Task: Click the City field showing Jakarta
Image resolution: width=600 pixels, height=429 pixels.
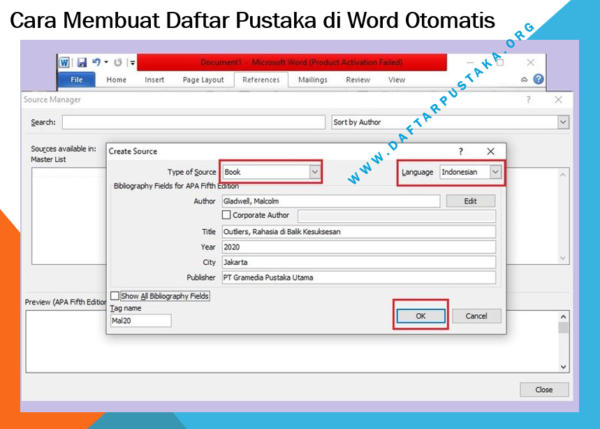Action: [x=359, y=262]
